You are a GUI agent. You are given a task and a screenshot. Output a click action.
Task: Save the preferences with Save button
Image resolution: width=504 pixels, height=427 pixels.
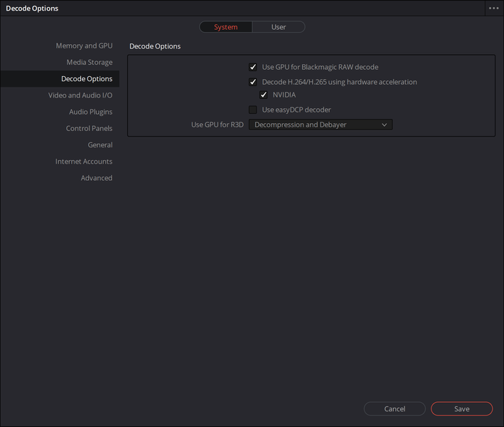[x=461, y=409]
